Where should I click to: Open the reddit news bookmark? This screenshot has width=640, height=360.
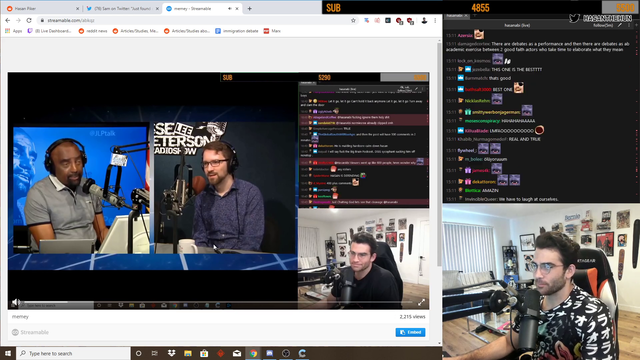click(x=93, y=31)
